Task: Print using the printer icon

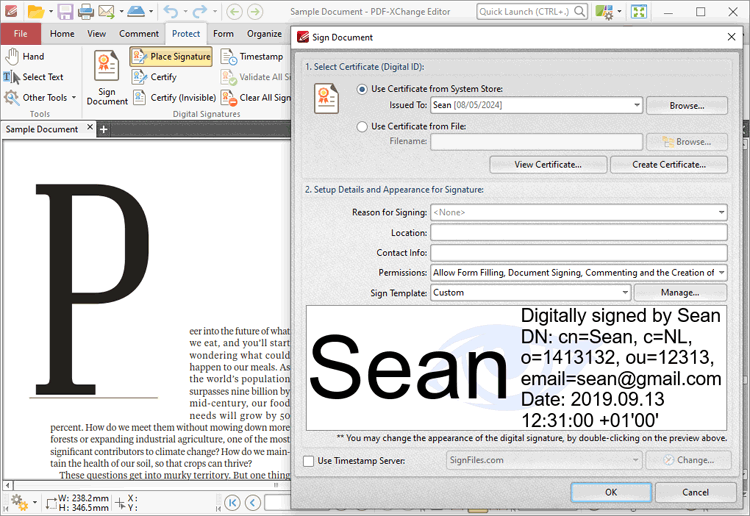Action: point(86,11)
